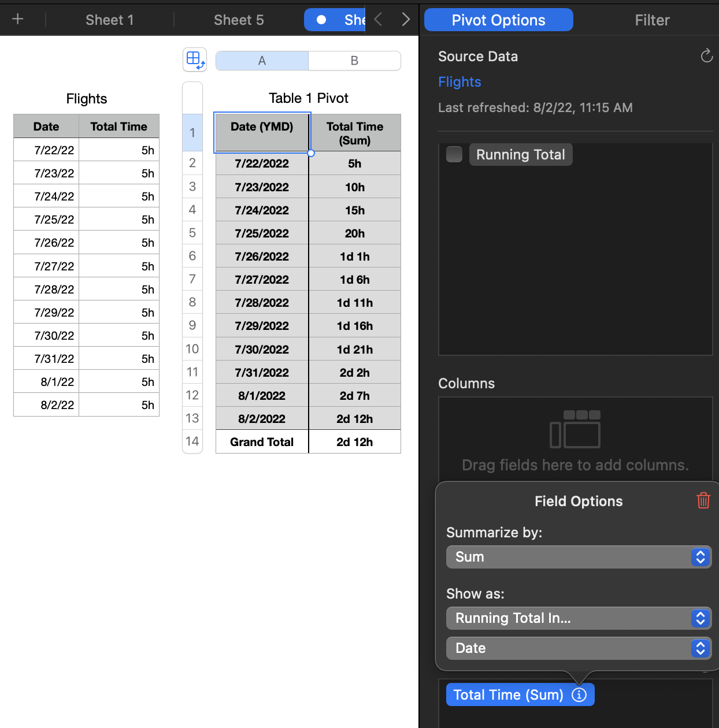Click the 20h pivot cell
719x728 pixels.
point(355,233)
